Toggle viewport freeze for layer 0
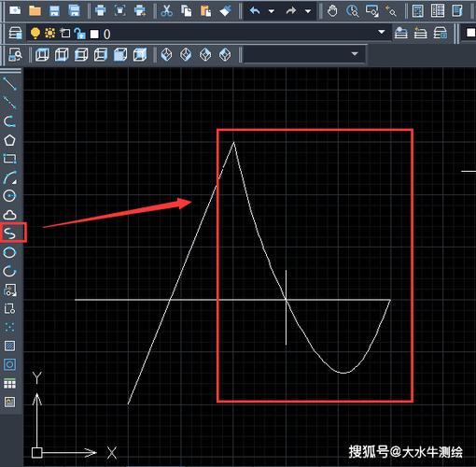The image size is (476, 467). point(65,33)
